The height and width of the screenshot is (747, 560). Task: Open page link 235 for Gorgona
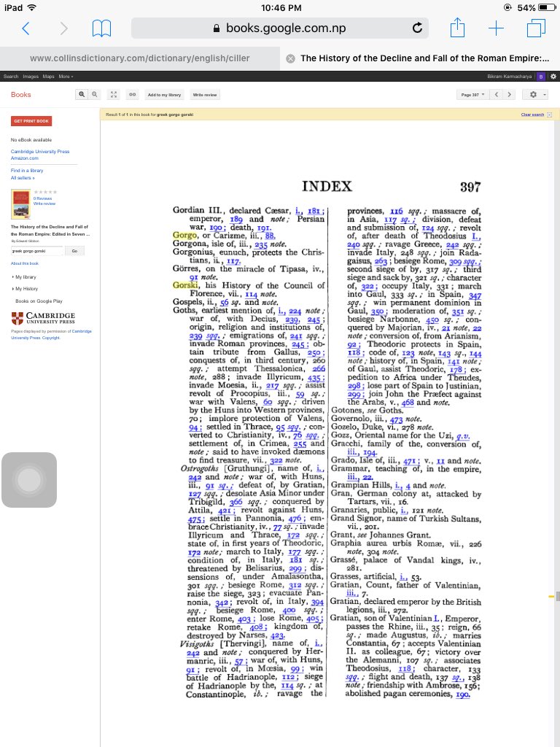(260, 244)
